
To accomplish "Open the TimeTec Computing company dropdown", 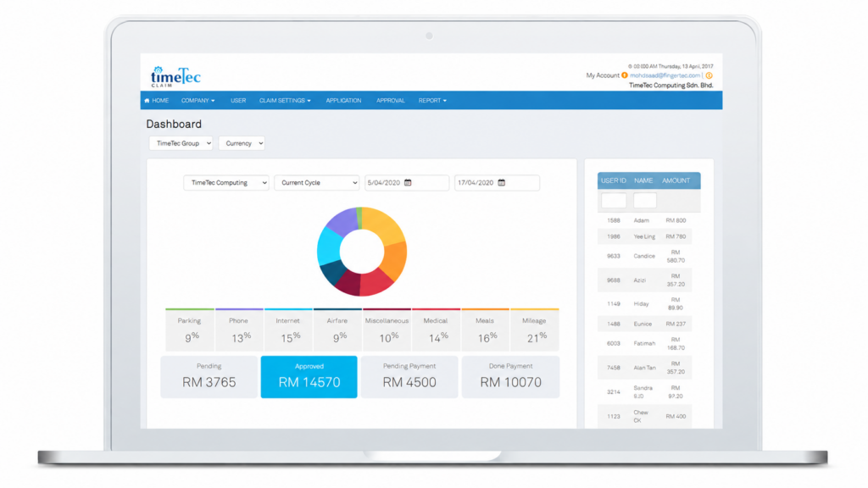I will [225, 183].
